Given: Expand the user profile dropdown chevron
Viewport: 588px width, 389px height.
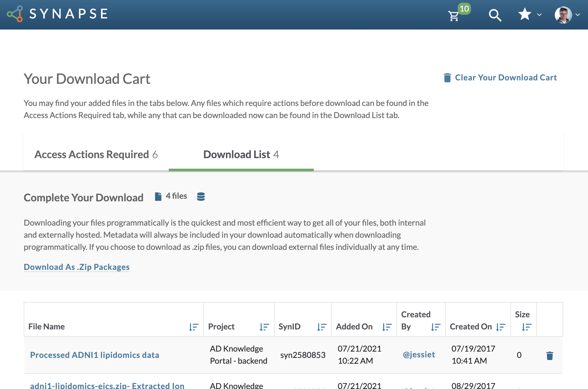Looking at the screenshot, I should 578,15.
